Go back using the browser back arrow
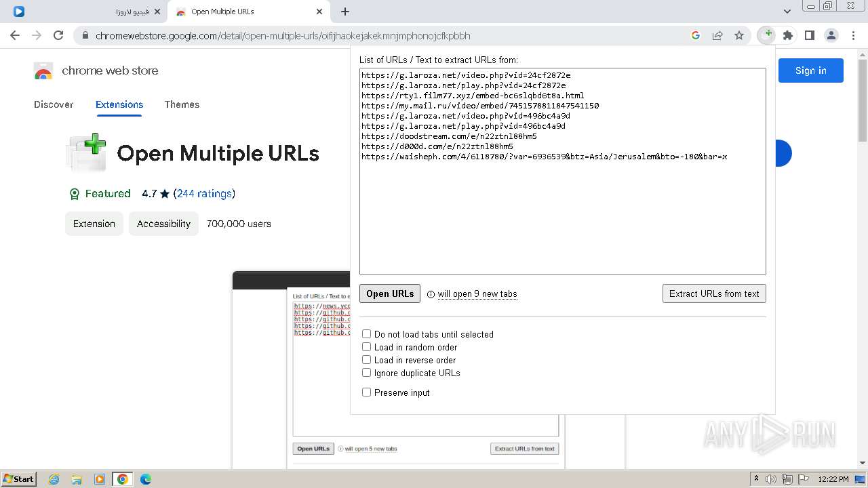 [15, 35]
